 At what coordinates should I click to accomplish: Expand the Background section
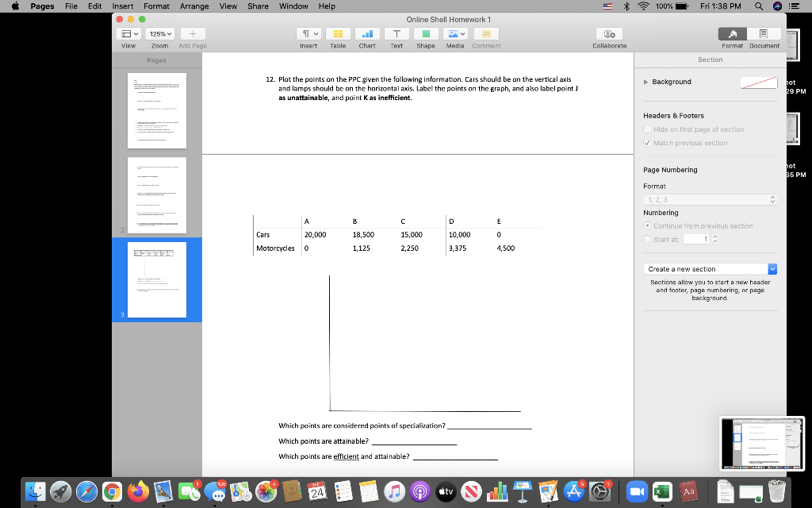pos(644,81)
